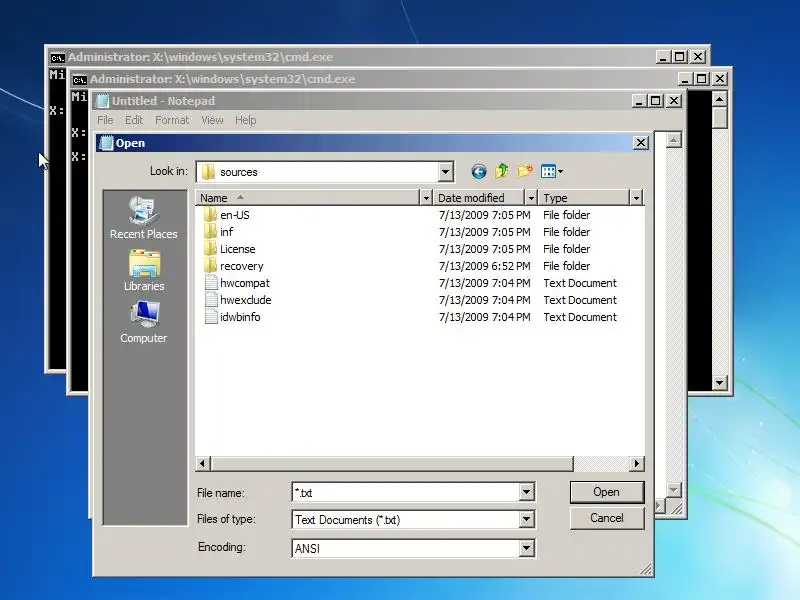
Task: Sort files by the Name column header
Action: [307, 197]
